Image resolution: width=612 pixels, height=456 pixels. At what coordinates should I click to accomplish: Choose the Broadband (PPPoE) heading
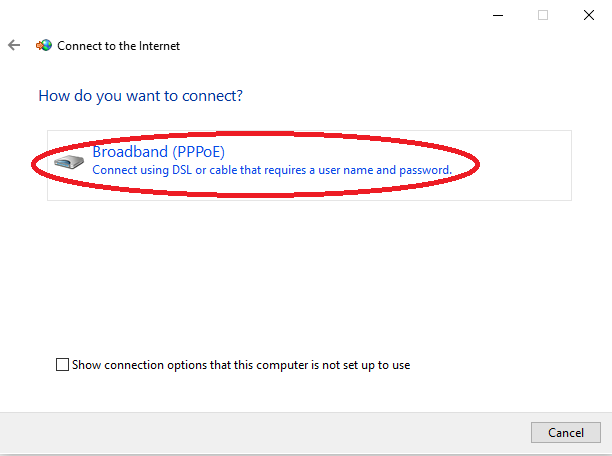tap(158, 152)
